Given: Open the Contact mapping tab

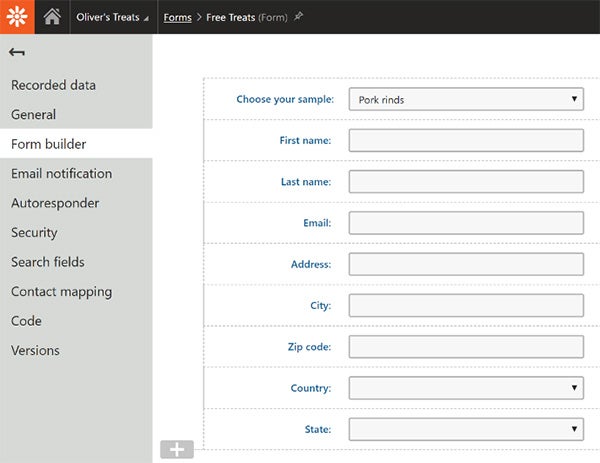Looking at the screenshot, I should [x=61, y=292].
